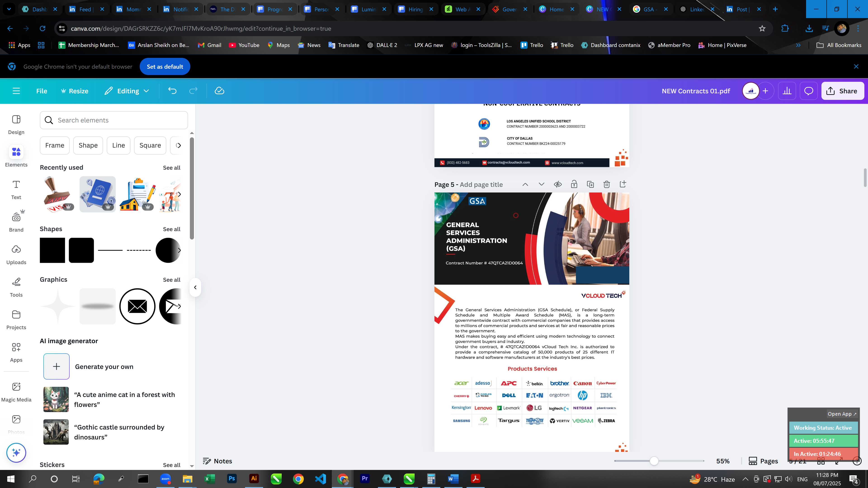Open the Chrome tab search dropdown

pos(9,9)
